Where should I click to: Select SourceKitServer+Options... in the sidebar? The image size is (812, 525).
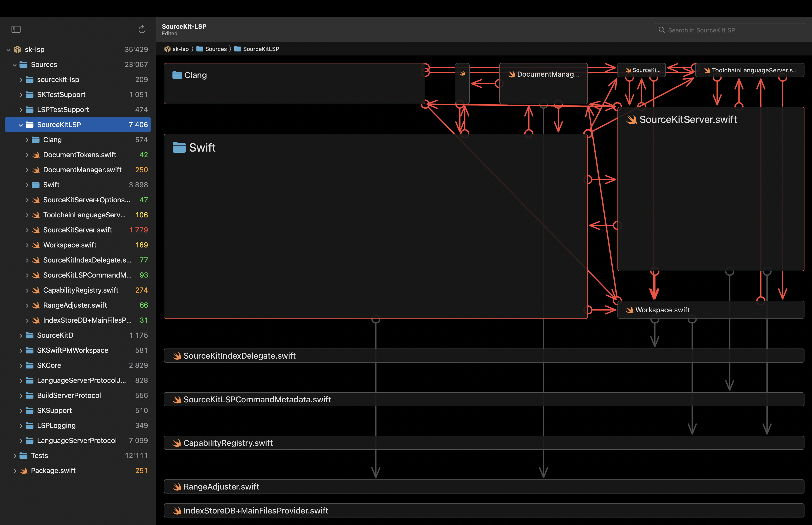(x=78, y=200)
